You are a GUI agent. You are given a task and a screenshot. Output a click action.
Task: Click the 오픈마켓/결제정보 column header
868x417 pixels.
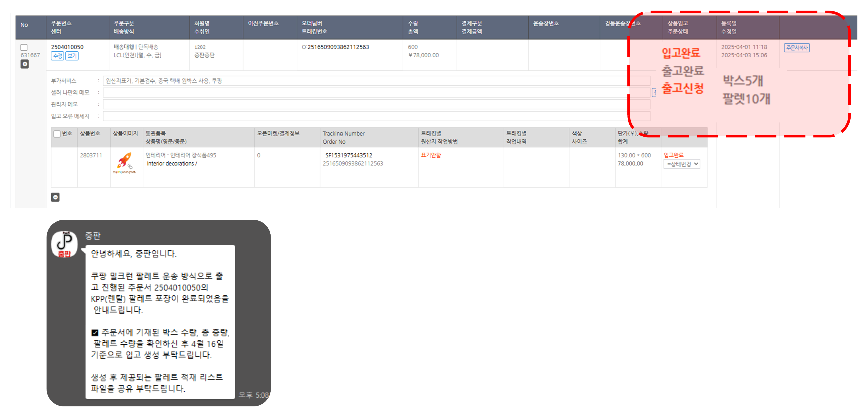pyautogui.click(x=287, y=137)
